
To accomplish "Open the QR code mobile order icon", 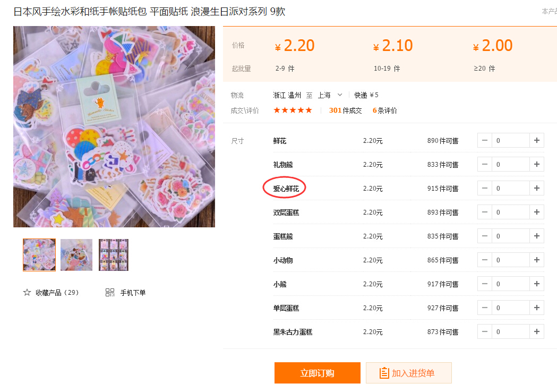I will coord(110,293).
